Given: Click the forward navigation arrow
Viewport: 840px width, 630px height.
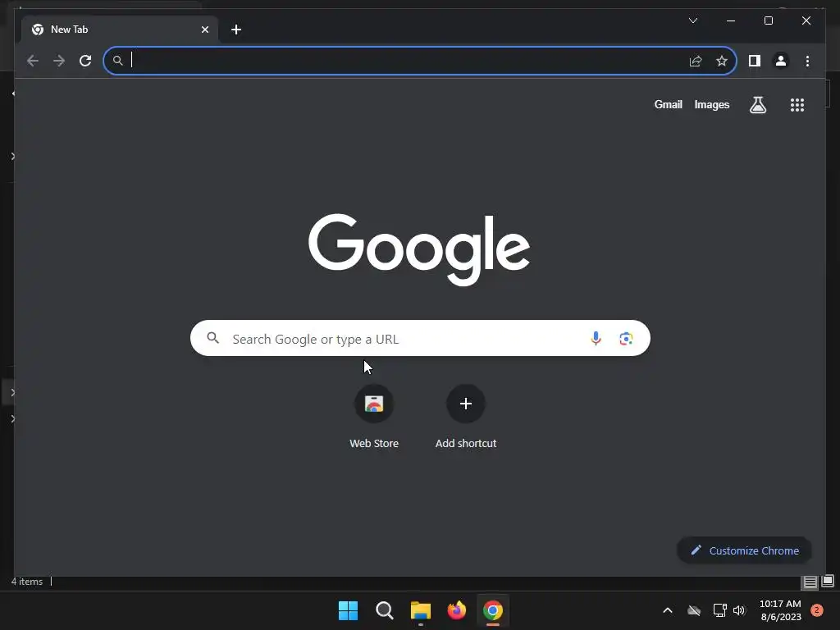Looking at the screenshot, I should [x=59, y=61].
